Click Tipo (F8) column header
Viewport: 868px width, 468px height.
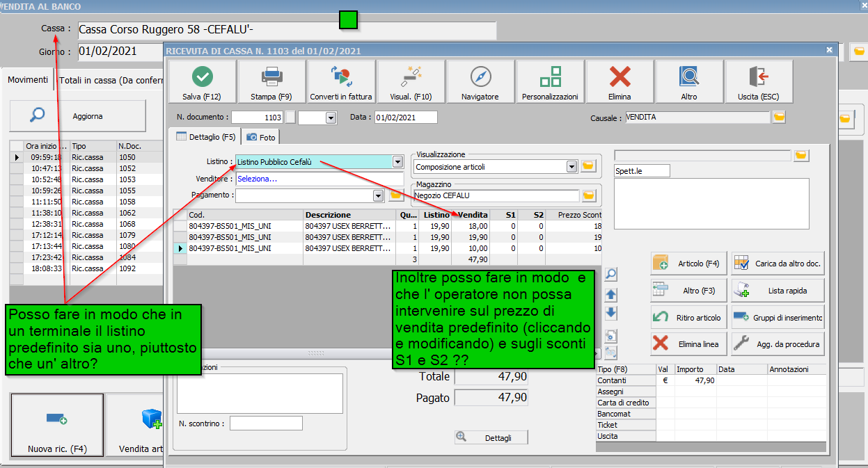click(626, 369)
